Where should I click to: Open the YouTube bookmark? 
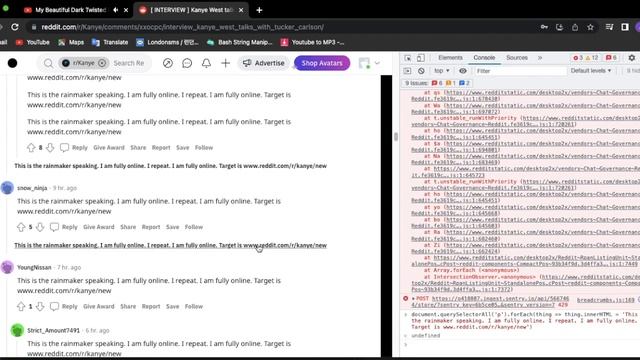tap(33, 42)
